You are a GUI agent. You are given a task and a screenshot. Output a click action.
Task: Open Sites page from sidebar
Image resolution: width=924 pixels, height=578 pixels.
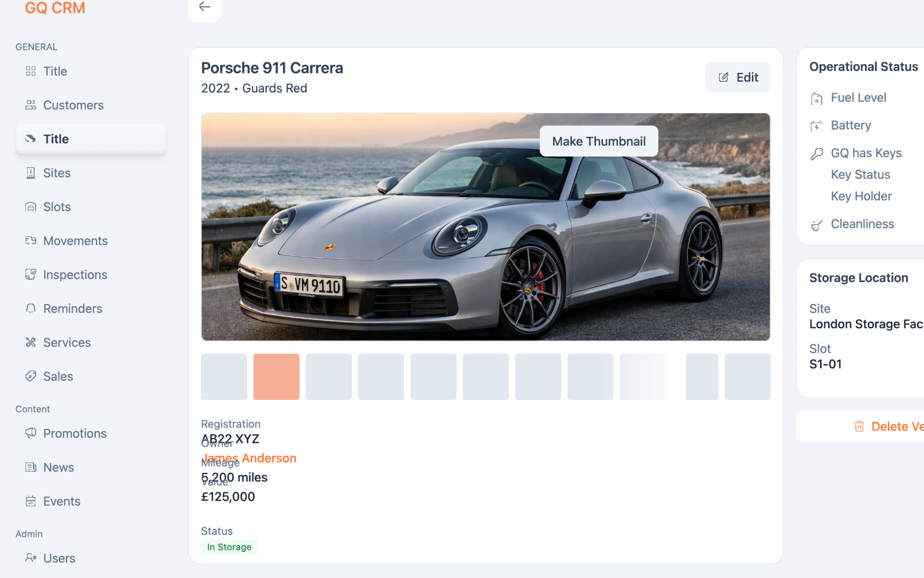point(91,173)
